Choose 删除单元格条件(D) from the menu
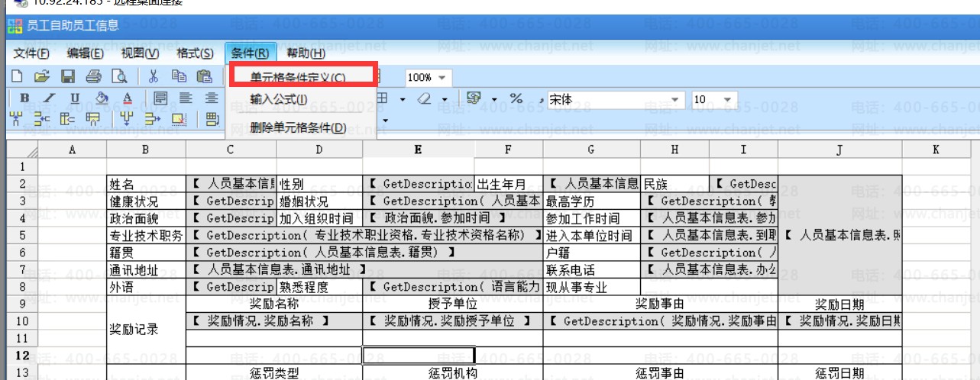Image resolution: width=980 pixels, height=380 pixels. click(x=298, y=127)
